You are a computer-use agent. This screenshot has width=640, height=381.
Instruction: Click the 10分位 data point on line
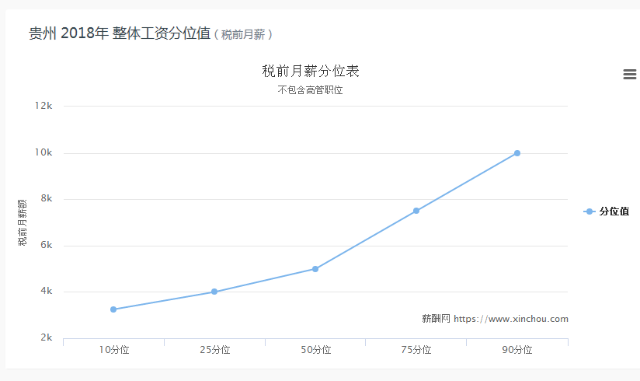click(113, 310)
